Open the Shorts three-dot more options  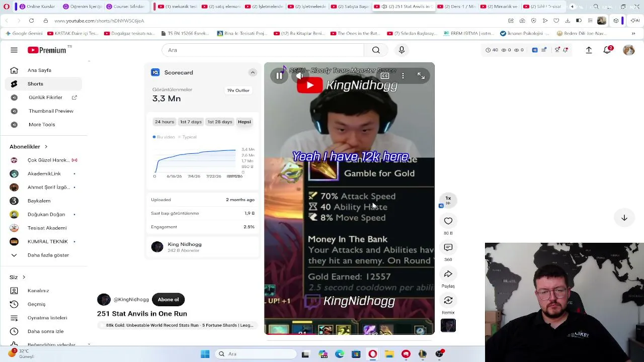tap(403, 76)
